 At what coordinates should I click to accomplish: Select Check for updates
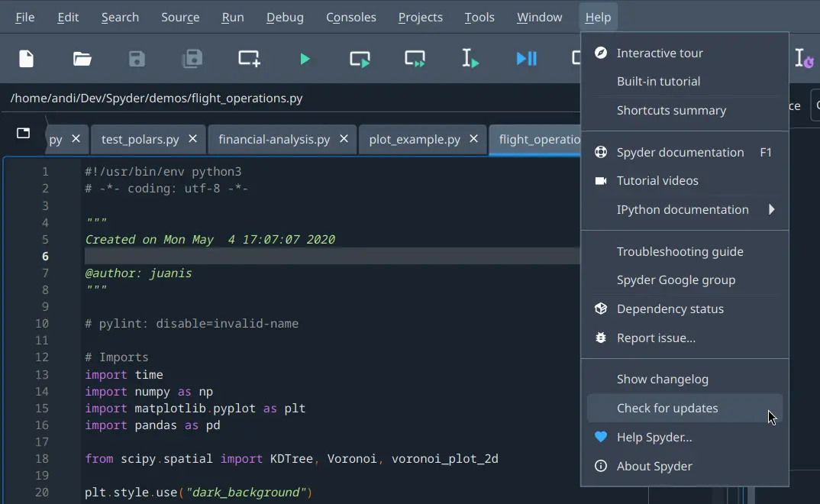(x=685, y=408)
